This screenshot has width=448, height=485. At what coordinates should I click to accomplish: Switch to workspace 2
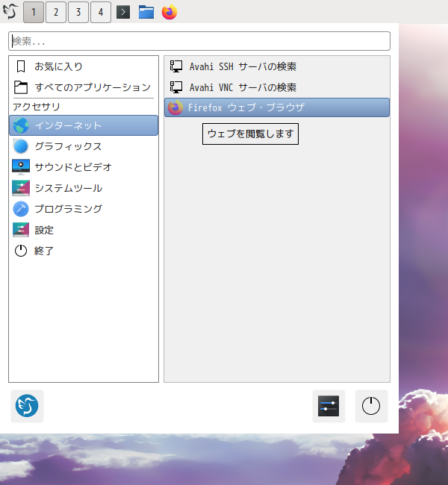click(56, 12)
